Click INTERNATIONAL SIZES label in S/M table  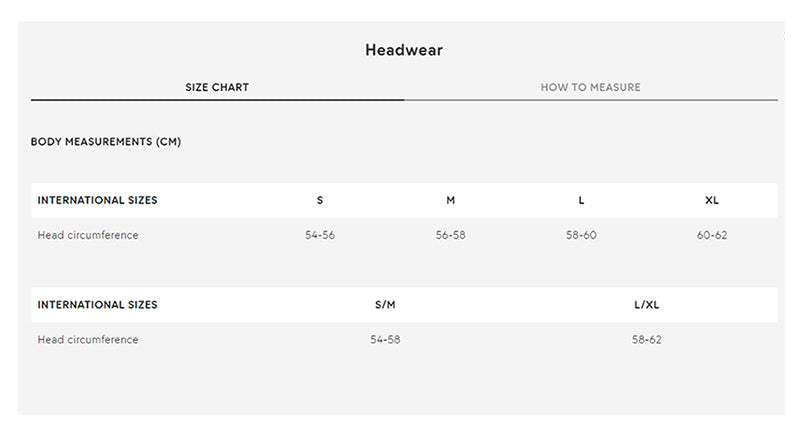click(97, 305)
